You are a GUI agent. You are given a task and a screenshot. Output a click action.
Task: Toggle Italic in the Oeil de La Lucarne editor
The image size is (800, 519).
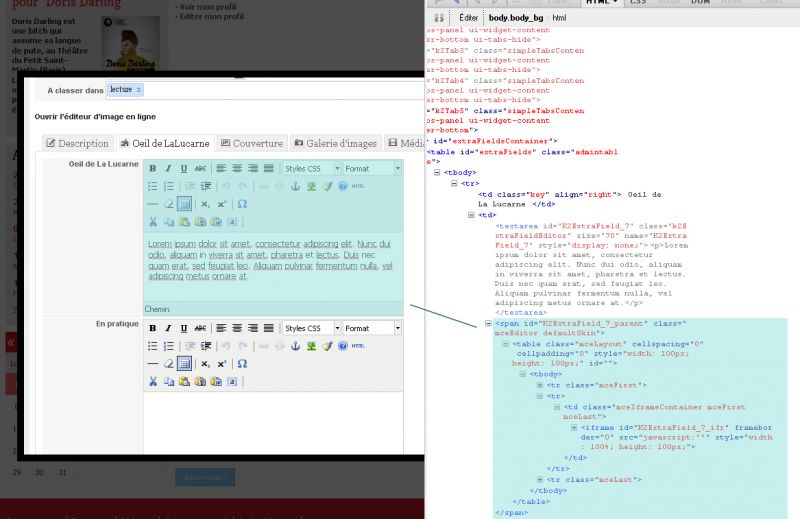168,168
